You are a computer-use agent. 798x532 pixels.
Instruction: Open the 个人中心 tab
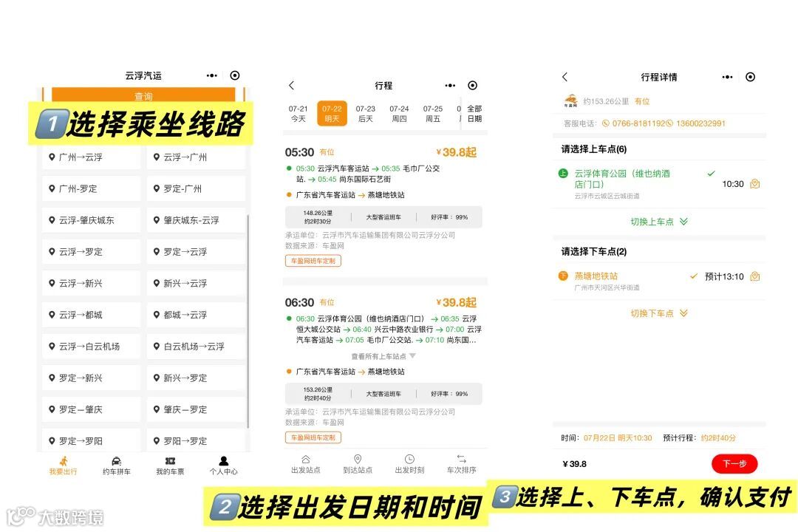pos(223,465)
